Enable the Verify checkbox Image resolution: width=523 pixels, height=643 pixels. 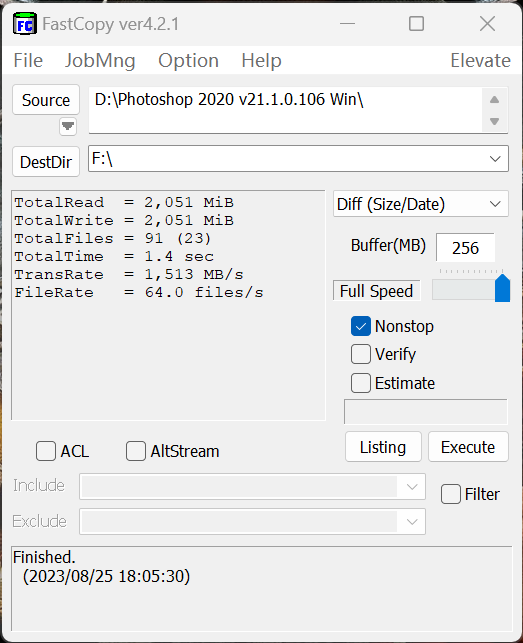click(x=361, y=354)
